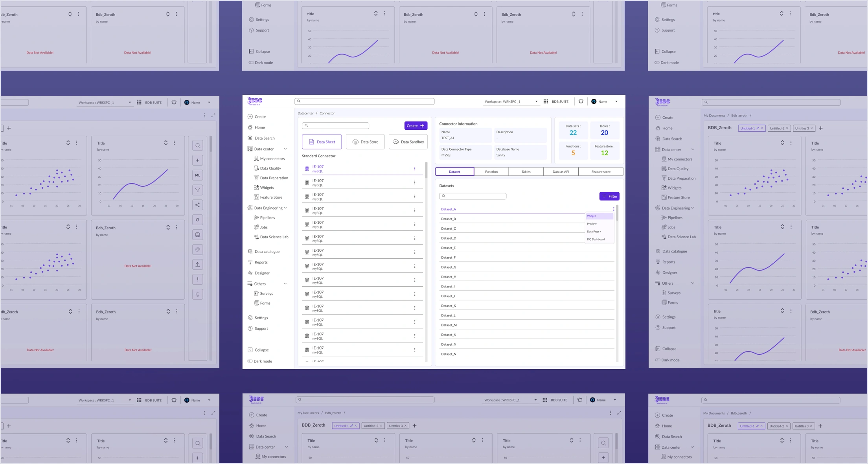Open BDB SUITE grid icon in Connector window
Screen dimensions: 868x464
click(x=546, y=101)
